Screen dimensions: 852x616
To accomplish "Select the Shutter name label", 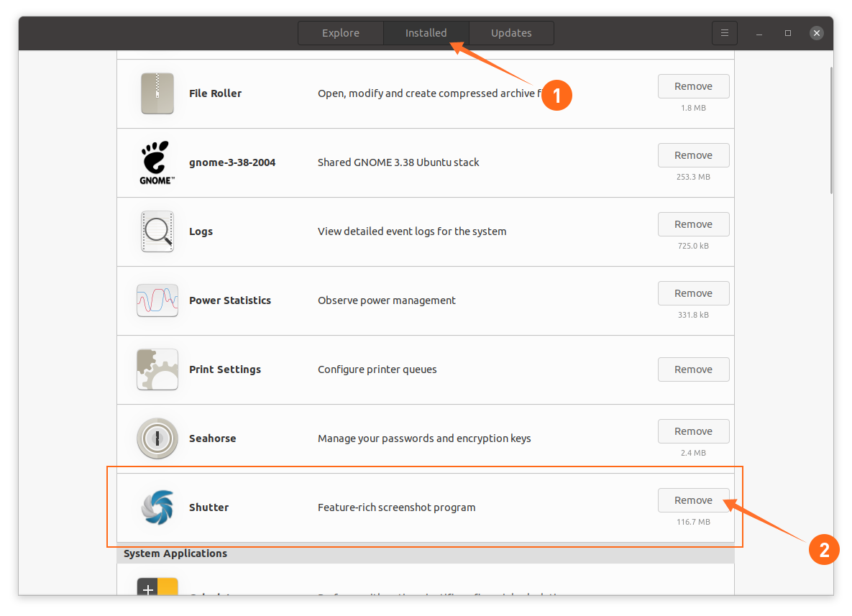I will click(209, 507).
